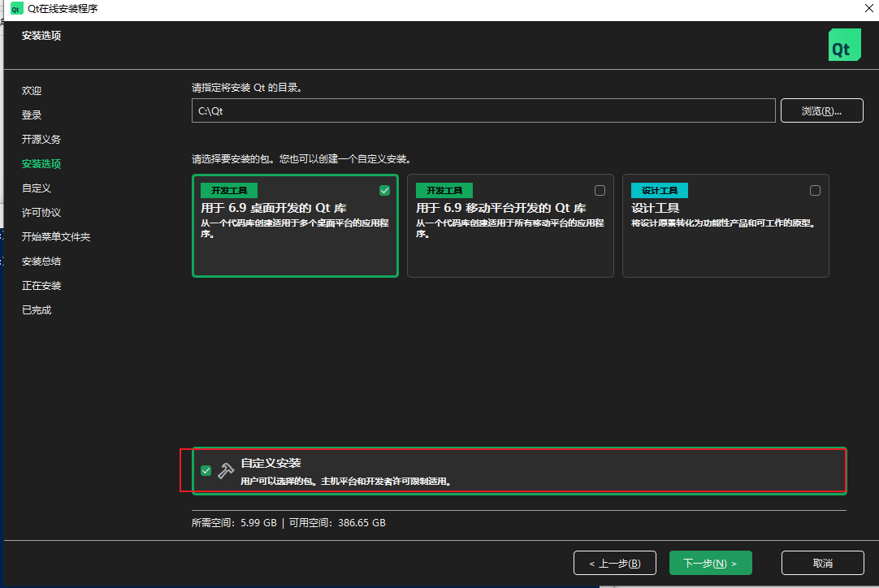Click the 开发工具 badge on the mobile card
Screen dimensions: 879x588
(x=444, y=191)
